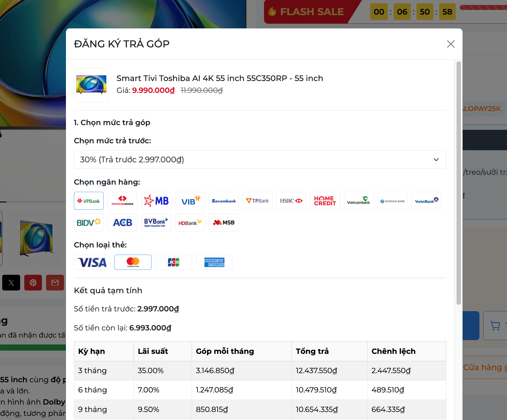Select the TPBank option
507x420 pixels.
coord(257,201)
